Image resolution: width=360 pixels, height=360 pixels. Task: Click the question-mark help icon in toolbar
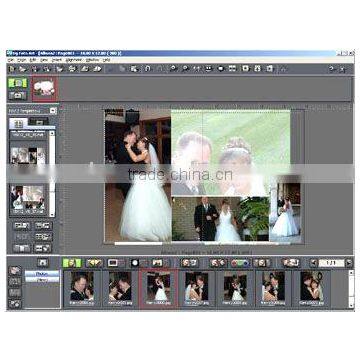pyautogui.click(x=331, y=69)
